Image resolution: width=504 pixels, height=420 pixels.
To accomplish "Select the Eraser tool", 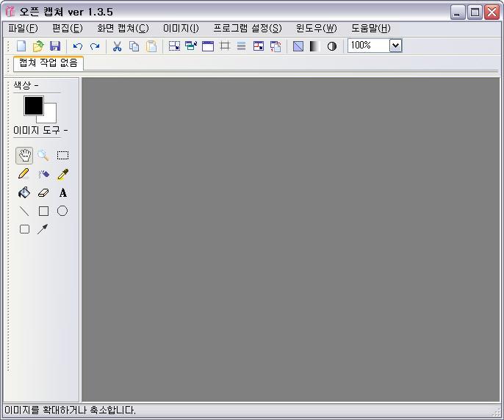I will coord(43,193).
